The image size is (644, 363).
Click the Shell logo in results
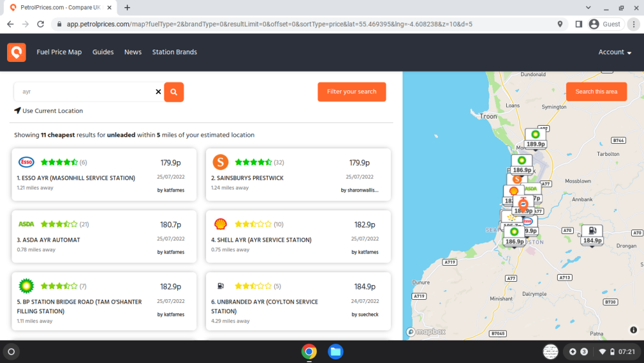tap(220, 224)
